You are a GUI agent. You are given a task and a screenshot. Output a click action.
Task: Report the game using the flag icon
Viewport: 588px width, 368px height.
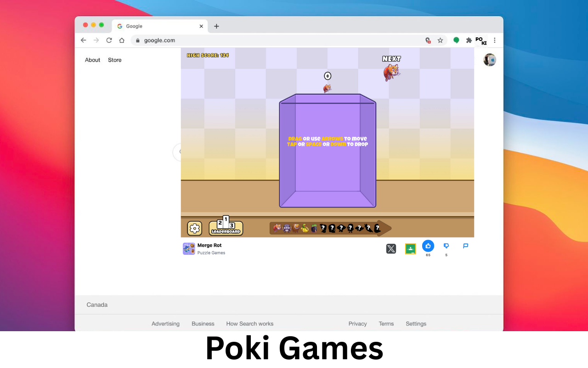click(x=465, y=246)
